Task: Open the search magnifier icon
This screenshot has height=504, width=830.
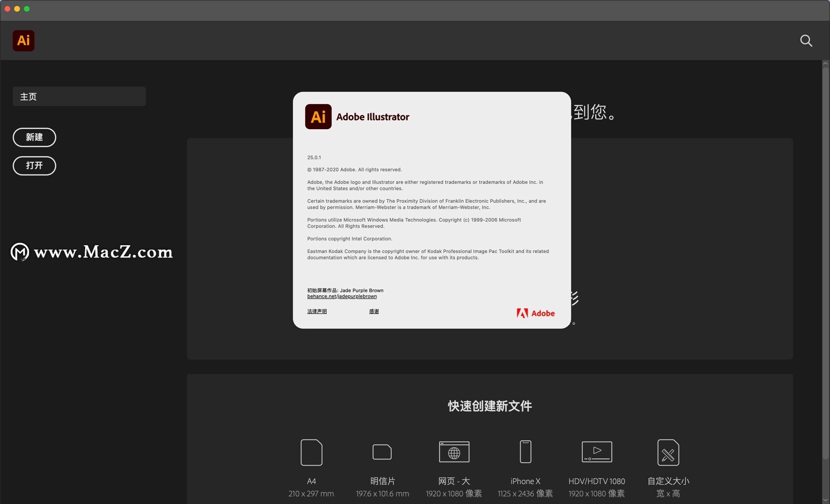Action: (806, 41)
